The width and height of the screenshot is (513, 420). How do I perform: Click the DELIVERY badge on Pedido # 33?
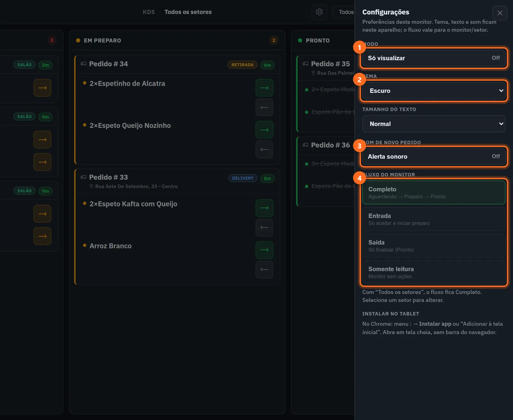point(243,178)
